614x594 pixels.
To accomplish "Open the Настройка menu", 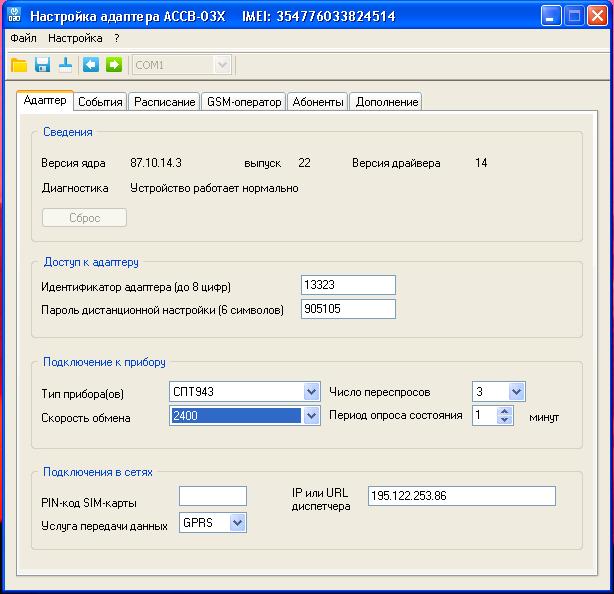I will (x=75, y=38).
